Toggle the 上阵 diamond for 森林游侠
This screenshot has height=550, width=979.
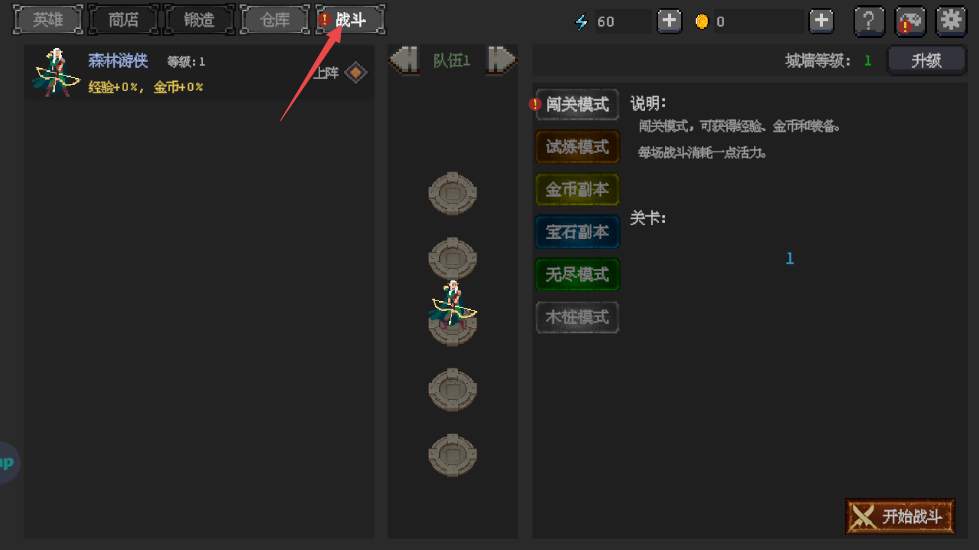(355, 72)
